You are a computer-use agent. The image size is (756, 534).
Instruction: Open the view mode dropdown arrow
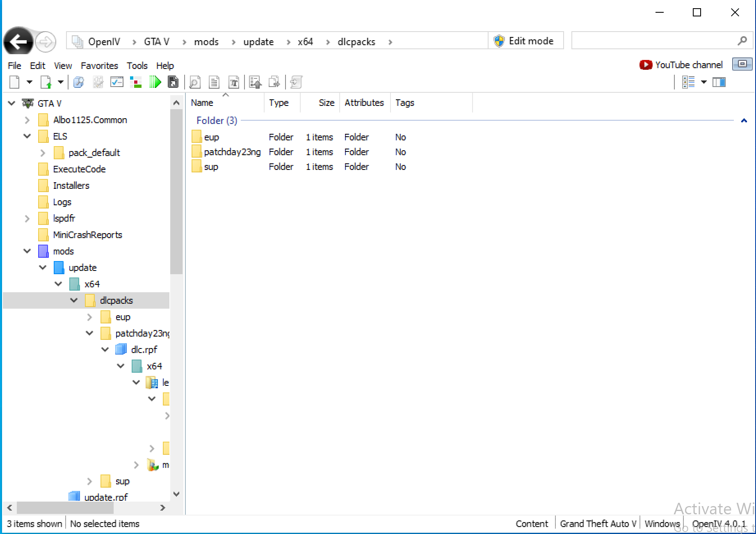[704, 82]
